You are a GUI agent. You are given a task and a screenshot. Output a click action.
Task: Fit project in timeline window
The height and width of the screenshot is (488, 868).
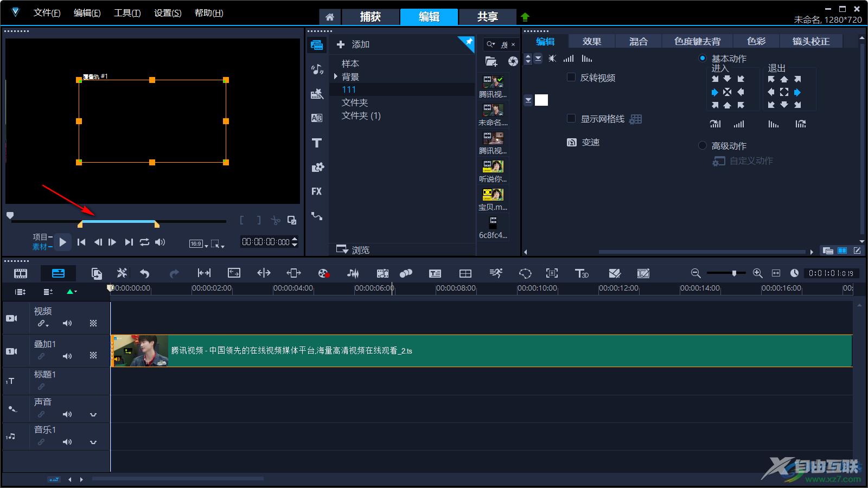coord(776,273)
